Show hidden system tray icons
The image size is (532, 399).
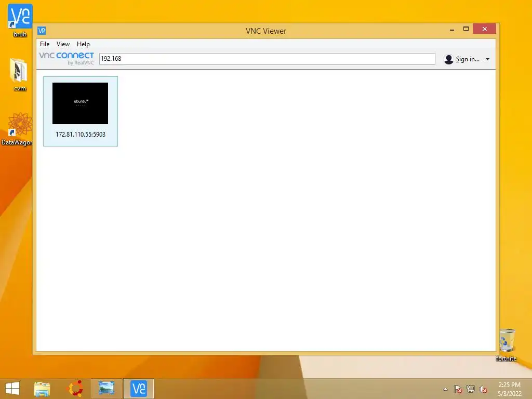coord(445,389)
